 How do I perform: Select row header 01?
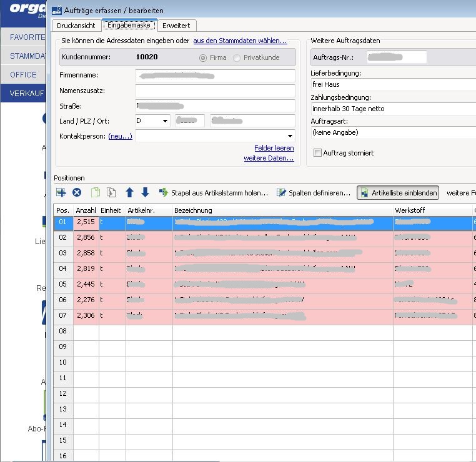tap(63, 222)
